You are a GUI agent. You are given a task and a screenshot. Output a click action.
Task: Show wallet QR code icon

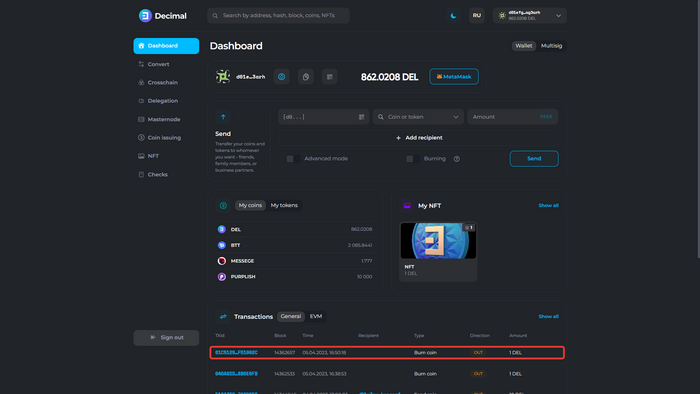329,77
